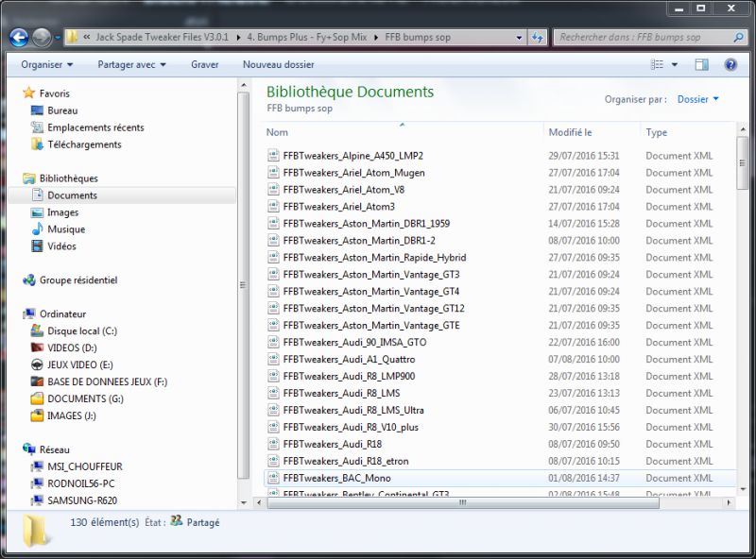Open the view options dropdown arrow

point(675,64)
